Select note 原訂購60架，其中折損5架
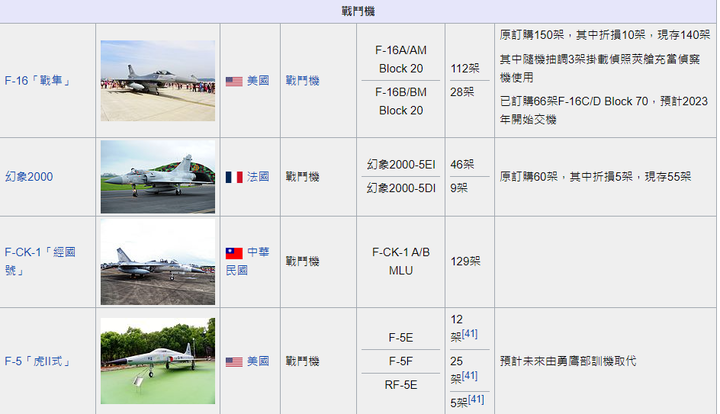 tap(595, 177)
